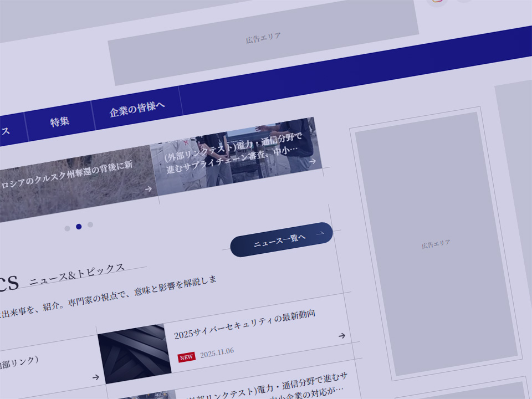Screen dimensions: 532x399
Task: Click the tall sidebar 広告エリア
Action: pyautogui.click(x=436, y=244)
